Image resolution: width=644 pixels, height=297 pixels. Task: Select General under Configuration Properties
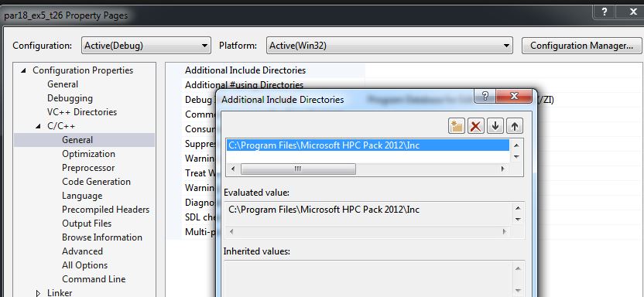63,84
